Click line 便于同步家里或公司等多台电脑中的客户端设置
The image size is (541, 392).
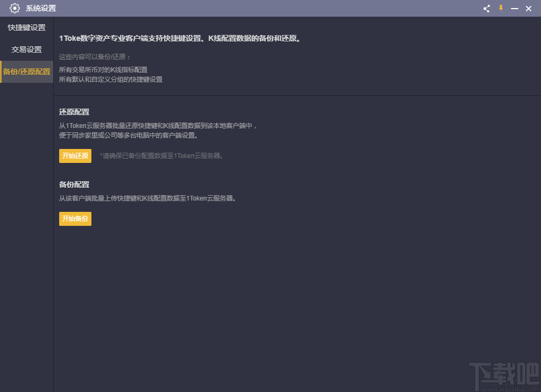pyautogui.click(x=129, y=136)
